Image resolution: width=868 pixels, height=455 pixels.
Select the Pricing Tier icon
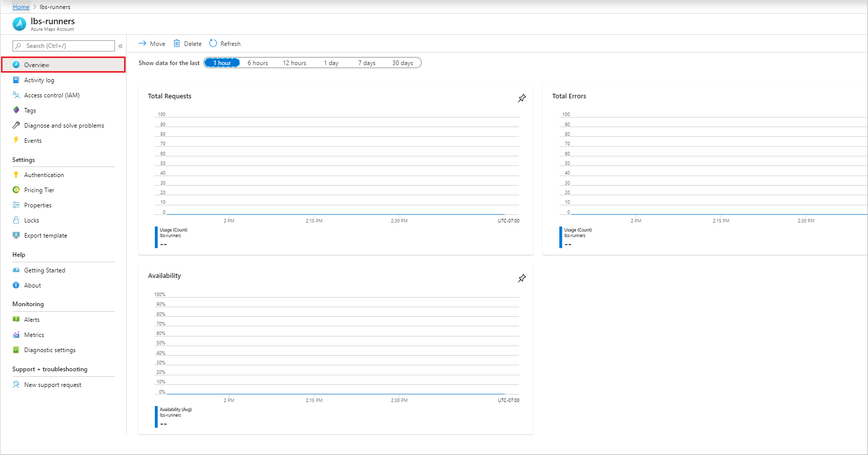pyautogui.click(x=17, y=190)
